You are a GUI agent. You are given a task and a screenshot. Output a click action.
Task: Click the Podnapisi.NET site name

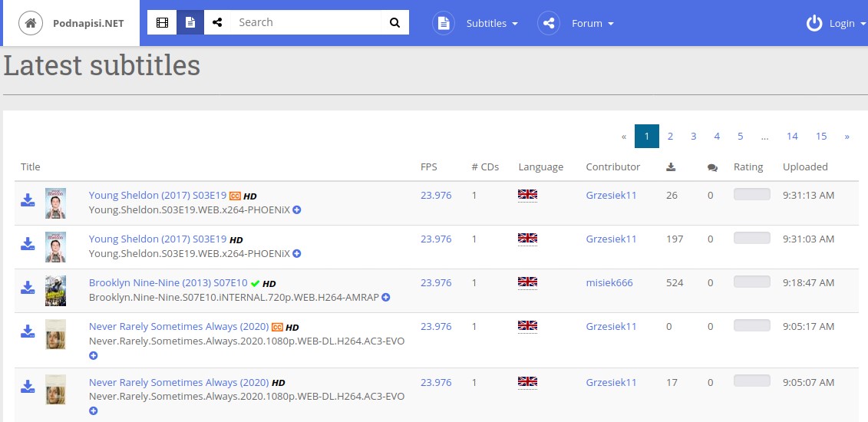coord(88,23)
